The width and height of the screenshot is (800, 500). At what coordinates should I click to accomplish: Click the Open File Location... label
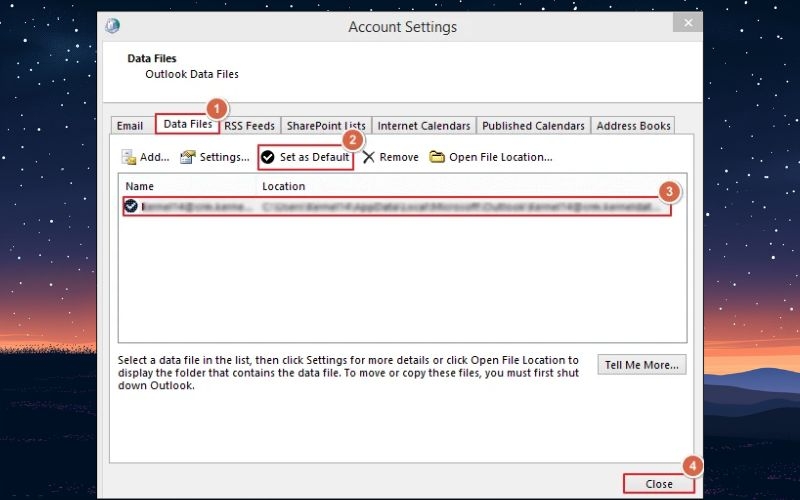(x=501, y=157)
